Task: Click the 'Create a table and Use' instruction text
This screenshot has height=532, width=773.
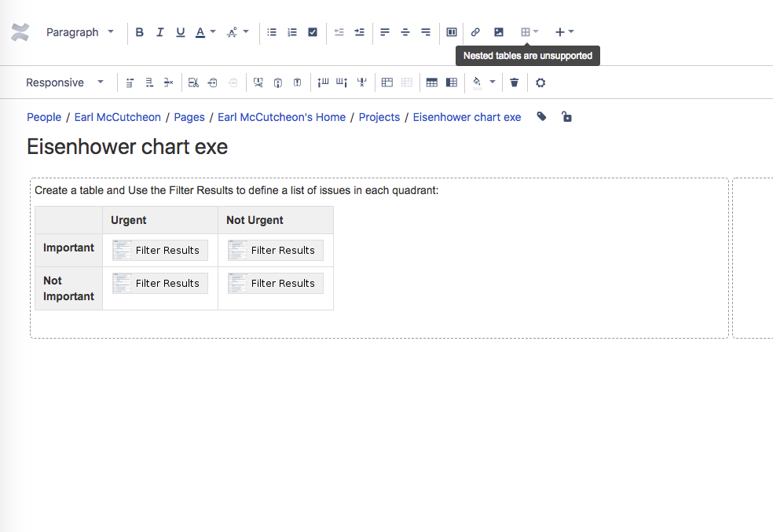Action: tap(236, 190)
